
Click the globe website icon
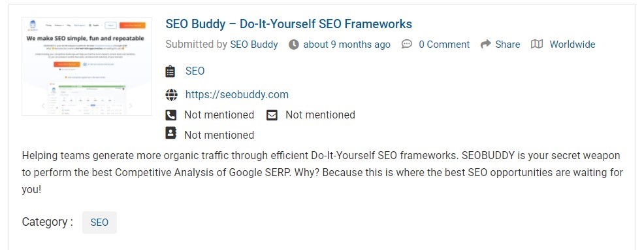coord(171,95)
